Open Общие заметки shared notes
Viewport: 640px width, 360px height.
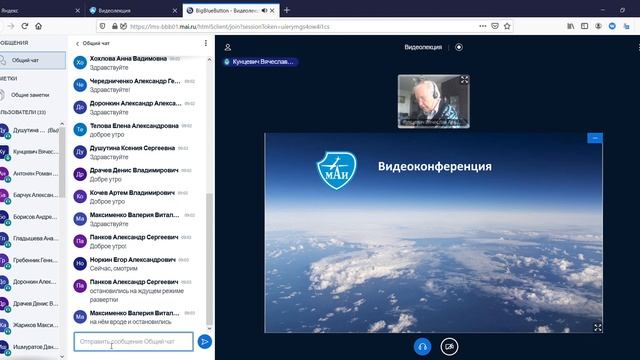[30, 95]
